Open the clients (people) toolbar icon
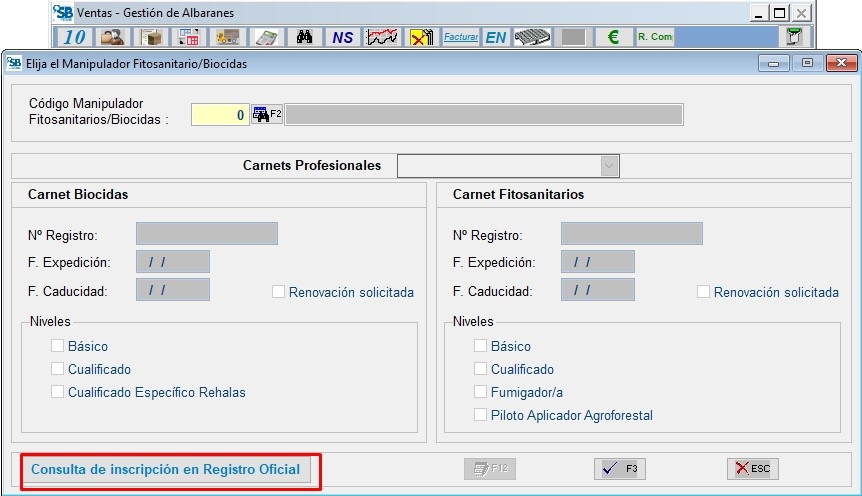The image size is (862, 496). click(x=113, y=37)
